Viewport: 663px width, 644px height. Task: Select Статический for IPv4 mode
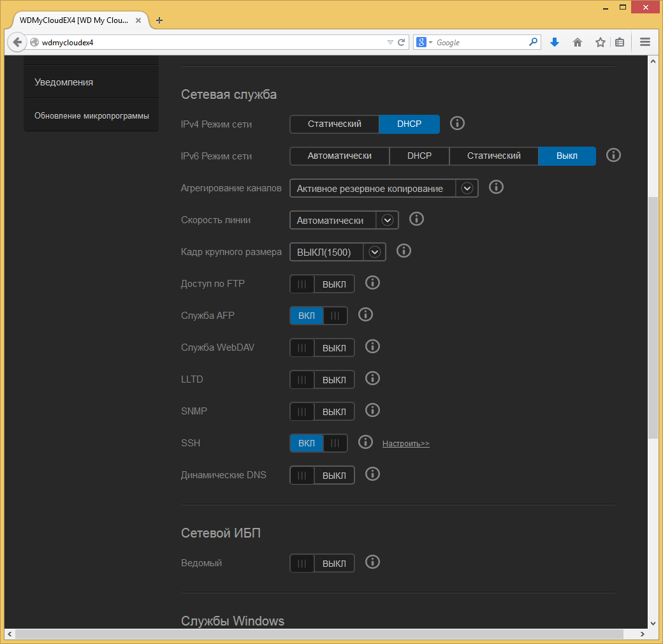(335, 124)
